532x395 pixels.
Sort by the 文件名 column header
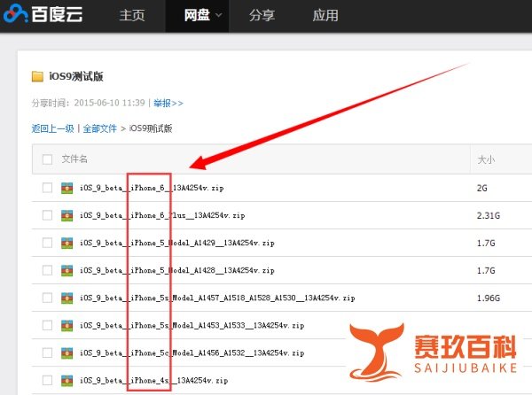[74, 159]
